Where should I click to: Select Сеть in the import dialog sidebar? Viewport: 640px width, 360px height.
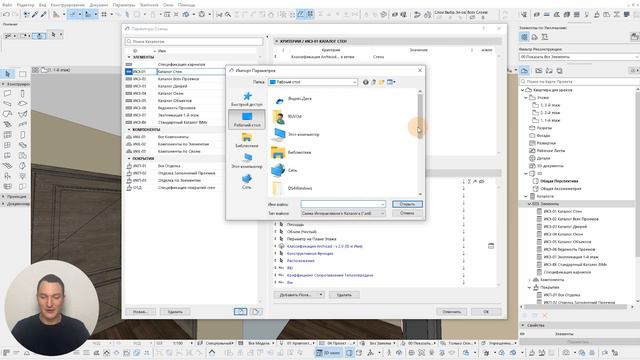click(x=247, y=182)
